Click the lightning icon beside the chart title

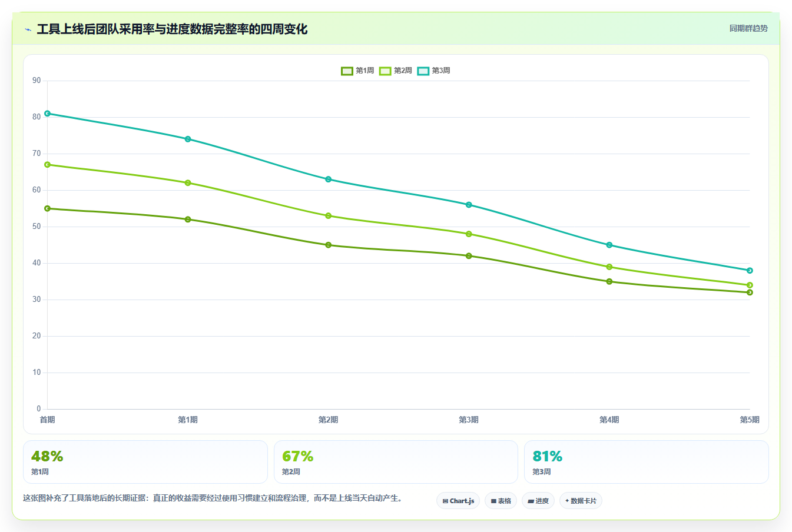[x=28, y=29]
